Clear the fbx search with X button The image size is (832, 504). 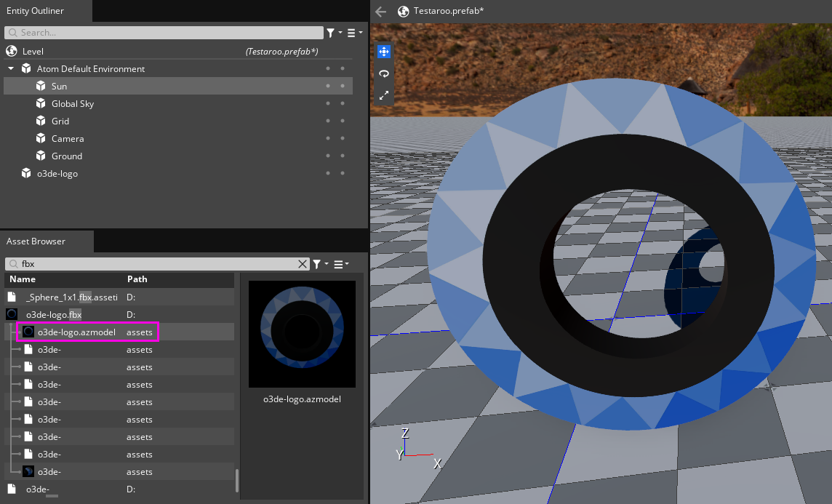(x=303, y=264)
